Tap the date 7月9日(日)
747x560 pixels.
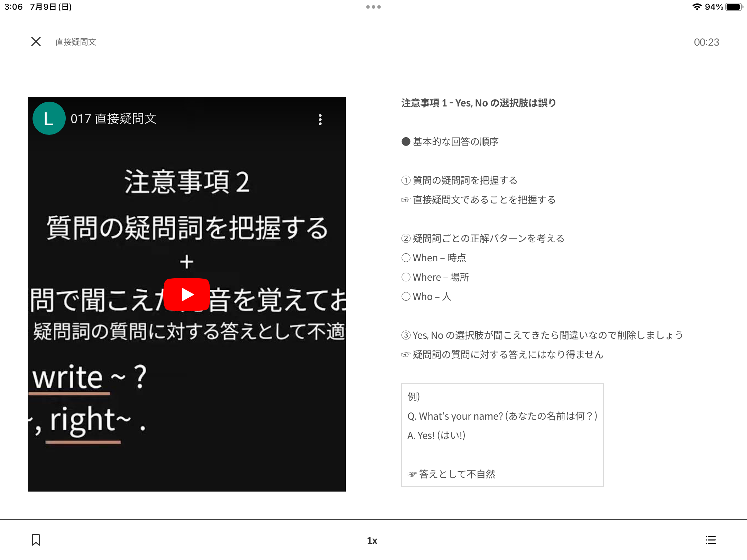(x=51, y=7)
